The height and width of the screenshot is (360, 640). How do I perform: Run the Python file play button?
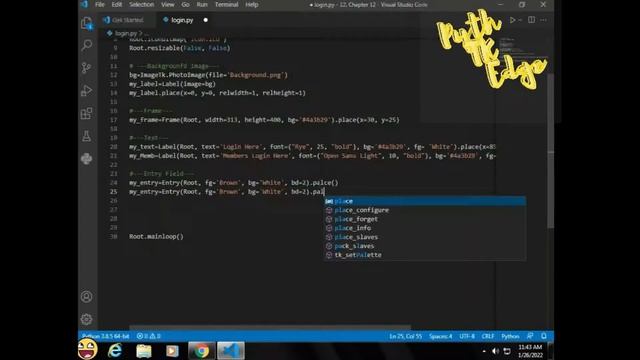tap(512, 20)
